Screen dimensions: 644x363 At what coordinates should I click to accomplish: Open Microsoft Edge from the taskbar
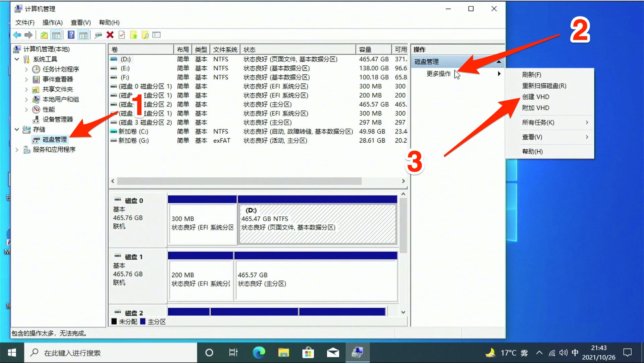pyautogui.click(x=259, y=353)
